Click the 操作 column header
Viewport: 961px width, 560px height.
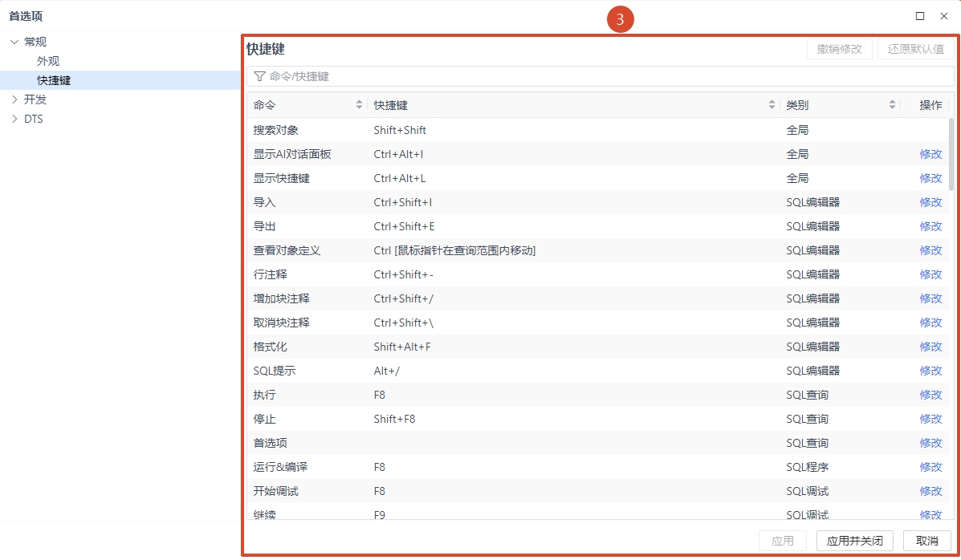(930, 105)
